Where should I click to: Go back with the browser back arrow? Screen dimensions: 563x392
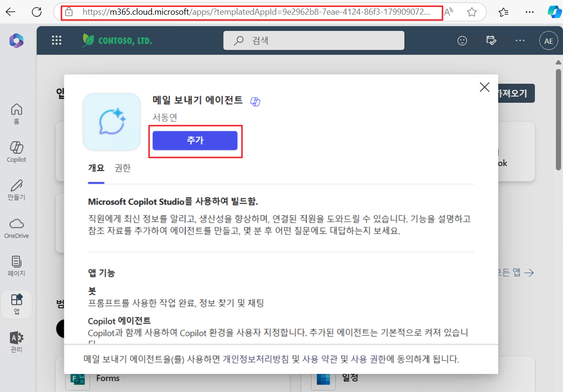pyautogui.click(x=10, y=12)
